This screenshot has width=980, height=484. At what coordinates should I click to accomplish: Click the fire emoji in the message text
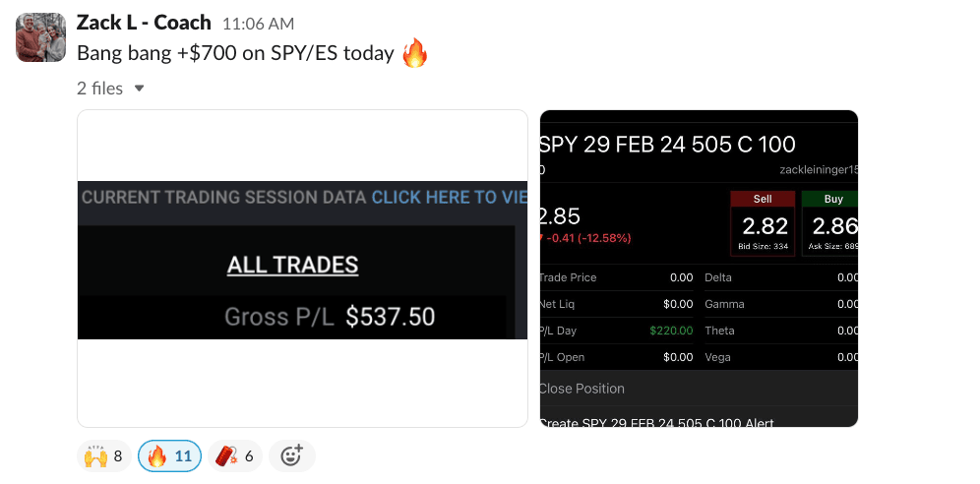[415, 53]
